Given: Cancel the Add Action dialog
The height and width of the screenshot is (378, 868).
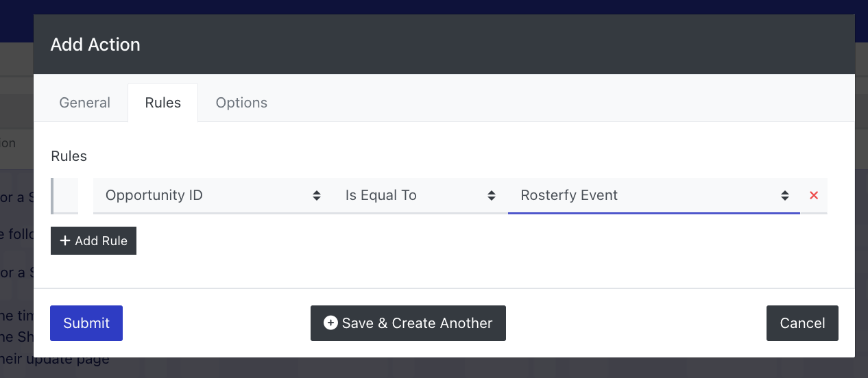Looking at the screenshot, I should (802, 323).
